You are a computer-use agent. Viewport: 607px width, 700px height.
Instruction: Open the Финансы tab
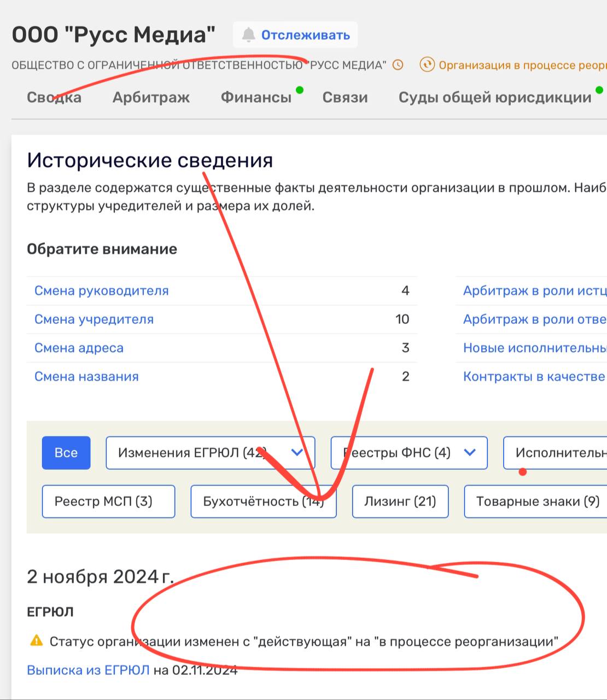click(x=256, y=97)
